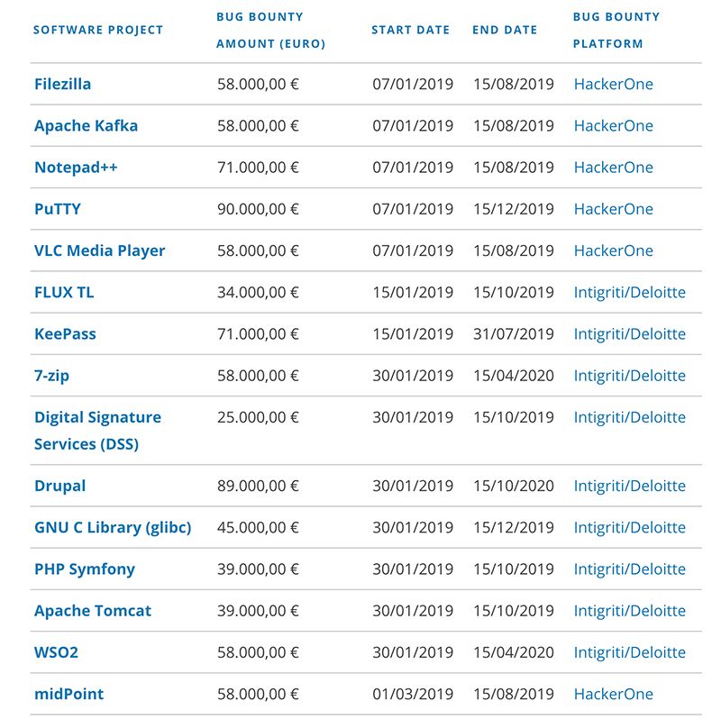The height and width of the screenshot is (728, 721).
Task: Open the midPoint project link
Action: tap(68, 694)
